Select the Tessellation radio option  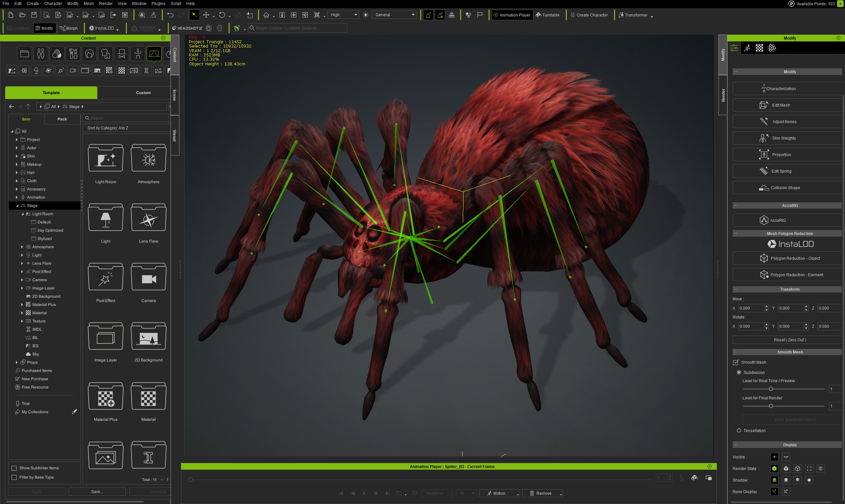(x=738, y=430)
